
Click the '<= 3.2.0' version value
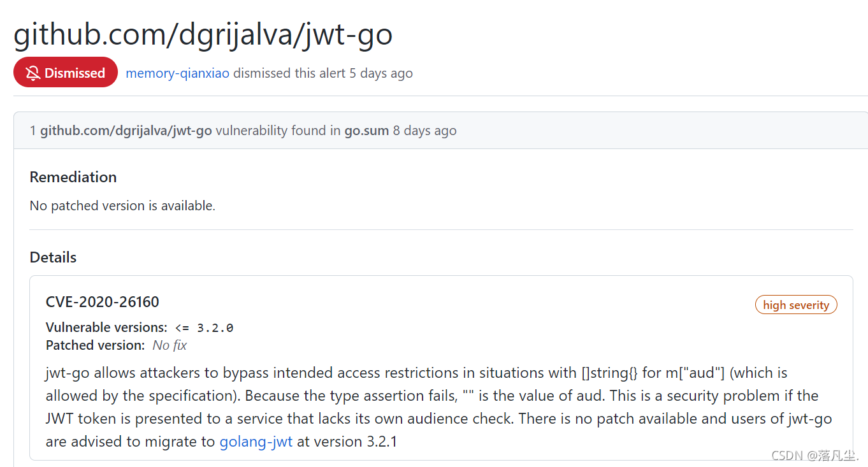204,328
